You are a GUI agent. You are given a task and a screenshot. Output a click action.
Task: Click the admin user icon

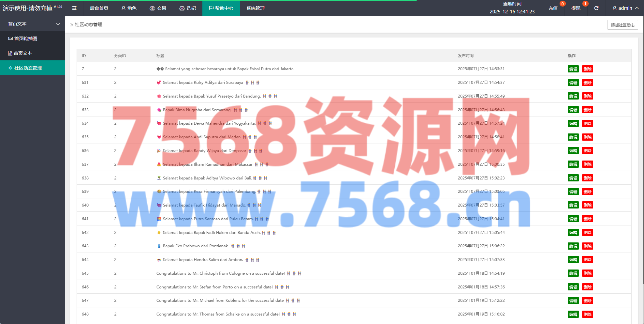coord(614,8)
